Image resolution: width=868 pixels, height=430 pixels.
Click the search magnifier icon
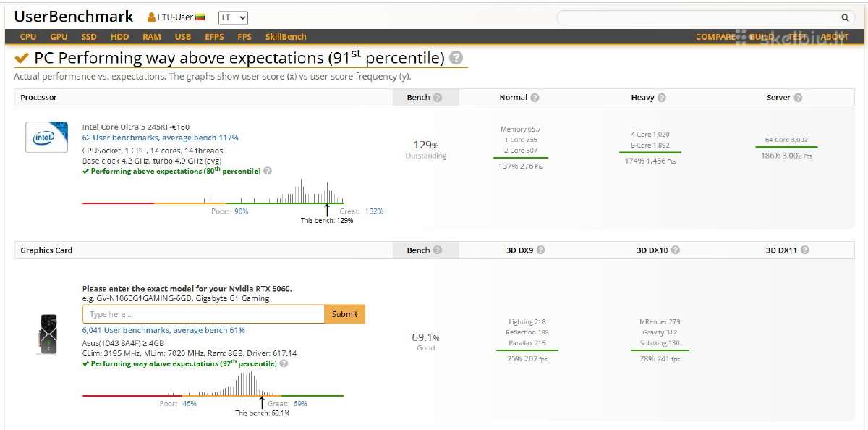coord(844,18)
